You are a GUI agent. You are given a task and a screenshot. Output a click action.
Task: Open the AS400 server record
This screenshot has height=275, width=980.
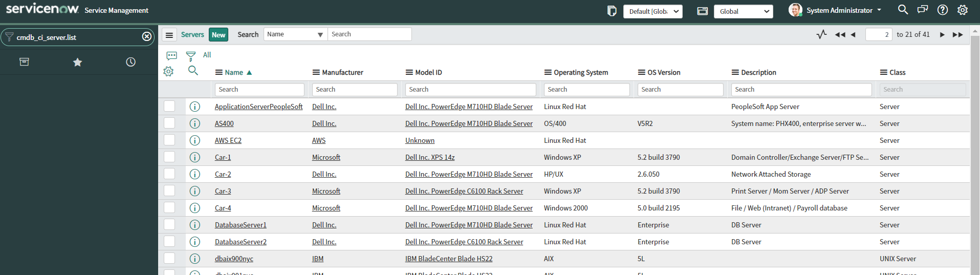(x=224, y=123)
